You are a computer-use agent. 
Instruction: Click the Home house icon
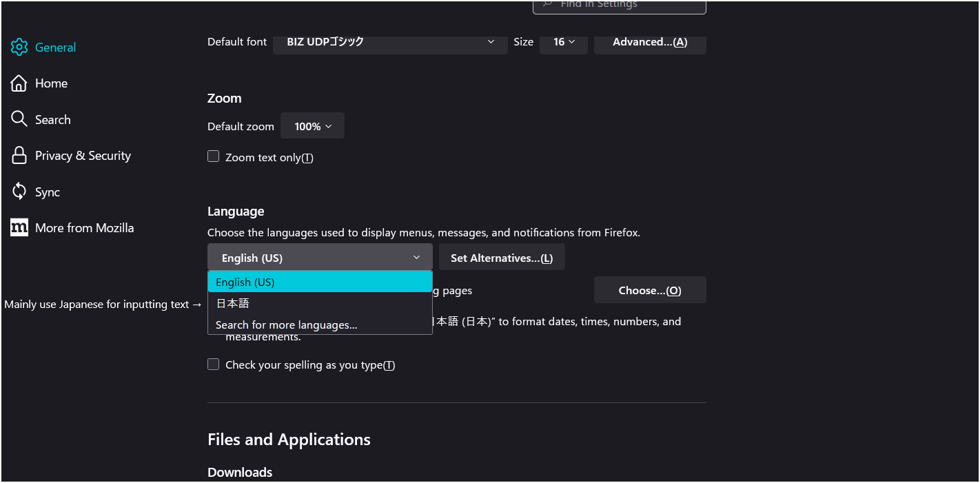19,83
